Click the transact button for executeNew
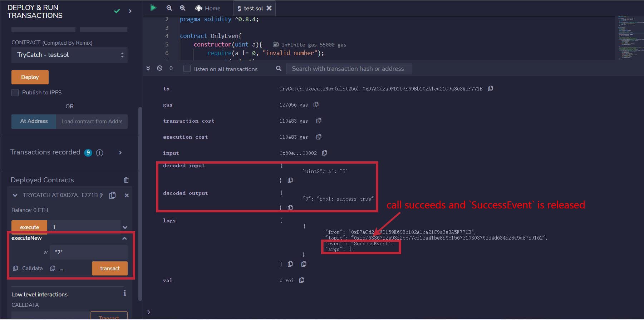The width and height of the screenshot is (644, 320). 109,269
